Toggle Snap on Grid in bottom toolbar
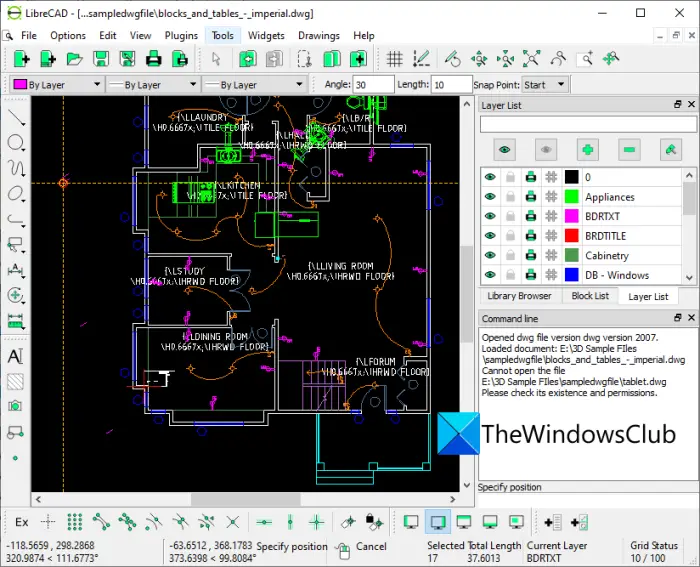Image resolution: width=700 pixels, height=567 pixels. [75, 522]
